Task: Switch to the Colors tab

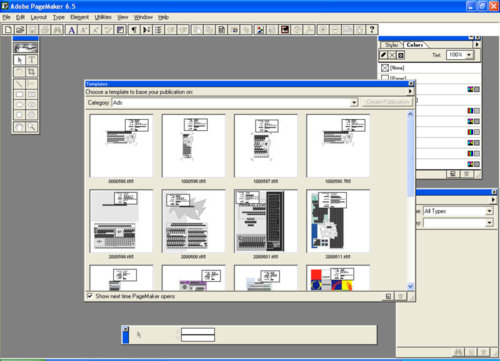Action: pos(415,45)
